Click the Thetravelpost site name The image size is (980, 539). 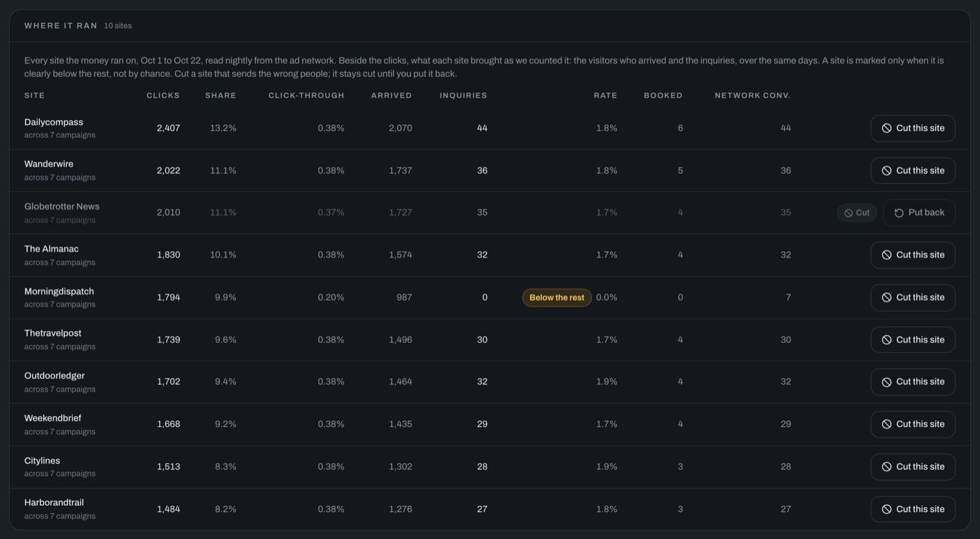53,333
